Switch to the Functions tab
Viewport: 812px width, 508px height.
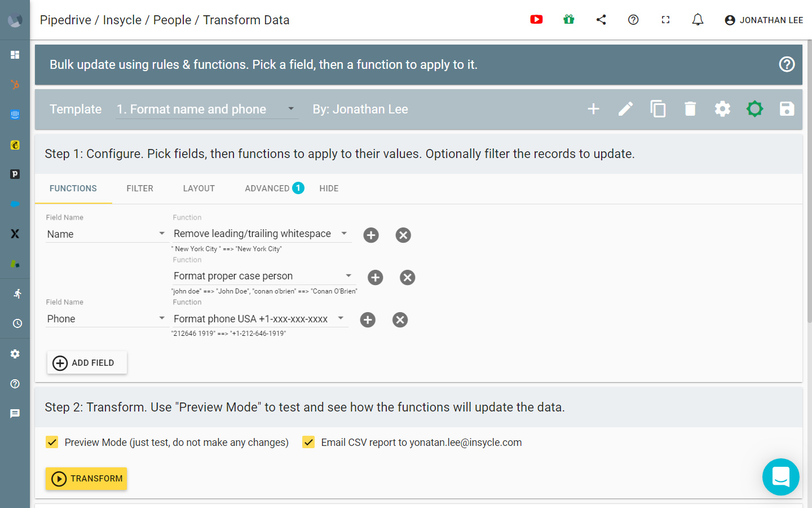73,189
